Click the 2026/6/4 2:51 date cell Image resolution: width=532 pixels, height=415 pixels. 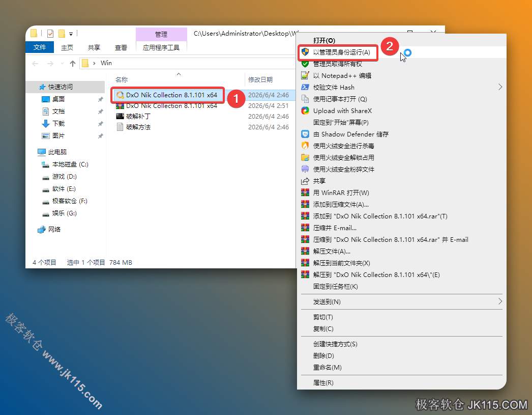pyautogui.click(x=269, y=105)
